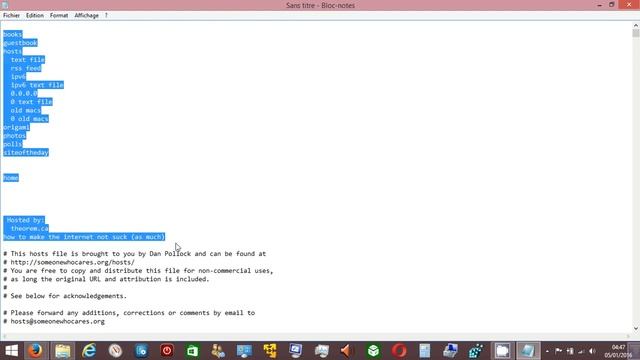Click the highlighted '0.0.0.0' line
This screenshot has height=360, width=640.
[x=24, y=93]
